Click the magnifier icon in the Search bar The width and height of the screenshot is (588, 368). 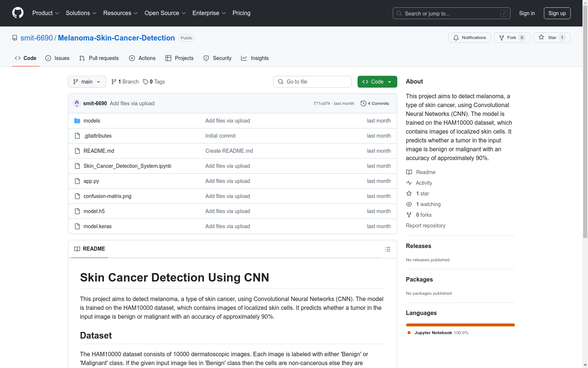point(399,13)
